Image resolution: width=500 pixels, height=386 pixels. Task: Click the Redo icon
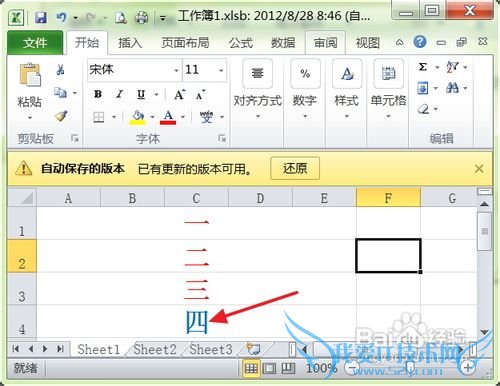point(91,17)
